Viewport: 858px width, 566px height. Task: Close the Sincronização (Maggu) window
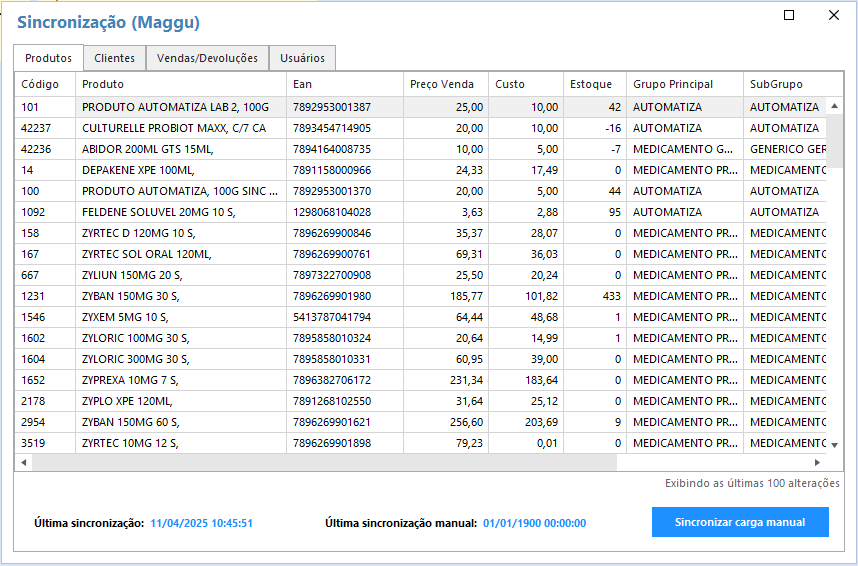(x=834, y=15)
